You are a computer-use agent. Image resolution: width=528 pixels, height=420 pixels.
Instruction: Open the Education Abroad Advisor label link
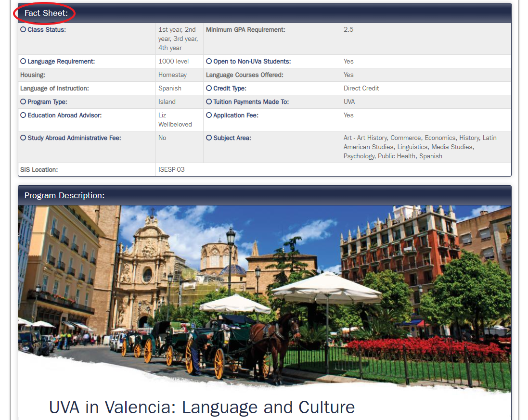[64, 115]
